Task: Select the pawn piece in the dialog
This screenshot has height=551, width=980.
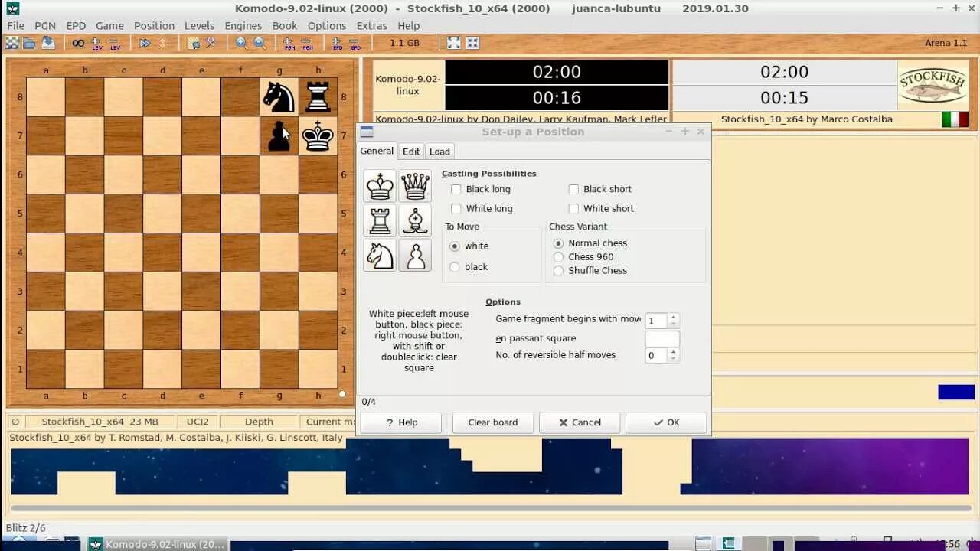Action: (415, 255)
